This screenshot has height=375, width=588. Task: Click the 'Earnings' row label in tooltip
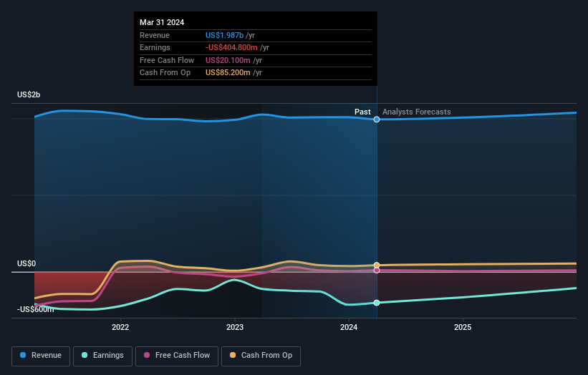click(155, 47)
